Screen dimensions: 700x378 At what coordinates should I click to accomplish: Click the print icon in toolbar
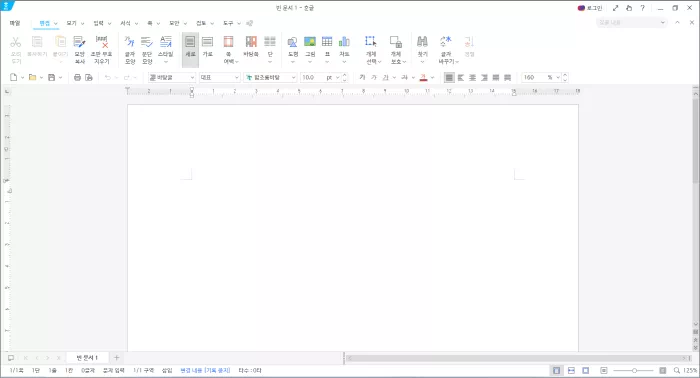point(77,78)
